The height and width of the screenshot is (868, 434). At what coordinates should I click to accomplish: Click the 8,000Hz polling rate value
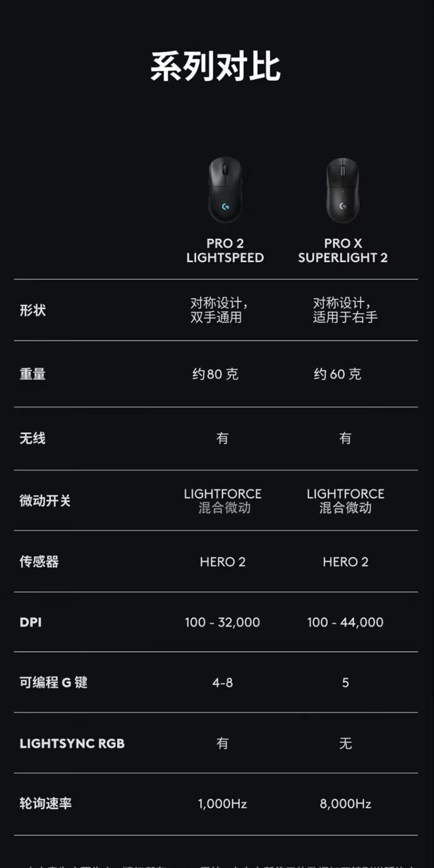pyautogui.click(x=345, y=804)
